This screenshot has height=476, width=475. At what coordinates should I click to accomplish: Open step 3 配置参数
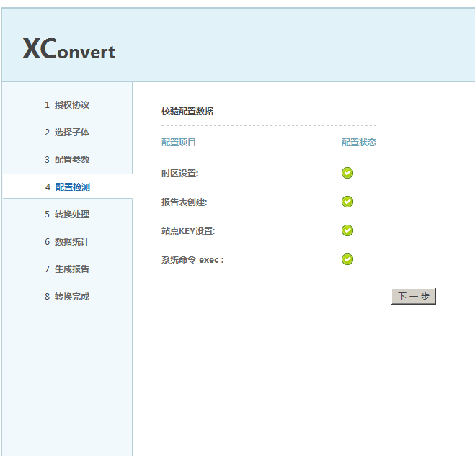(67, 160)
